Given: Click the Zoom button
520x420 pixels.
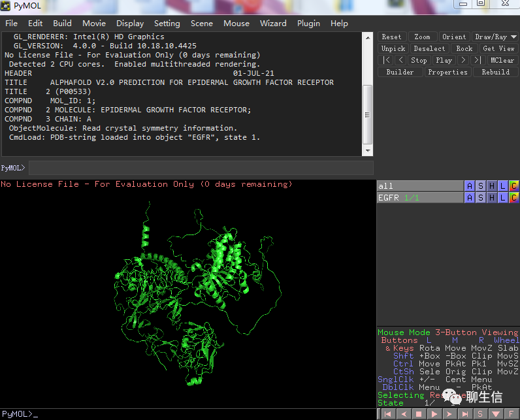Looking at the screenshot, I should click(422, 37).
